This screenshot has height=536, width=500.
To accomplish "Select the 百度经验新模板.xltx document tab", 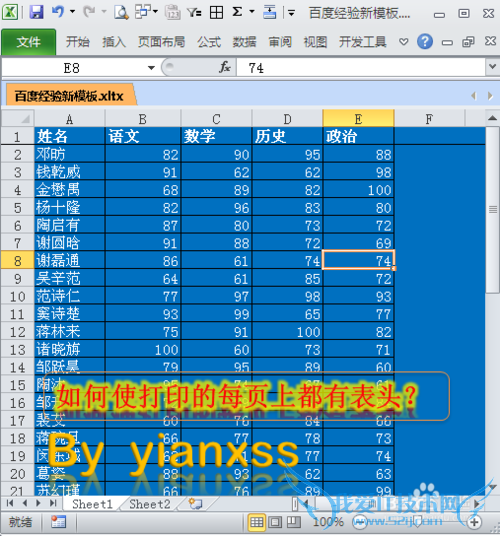I will pyautogui.click(x=69, y=96).
